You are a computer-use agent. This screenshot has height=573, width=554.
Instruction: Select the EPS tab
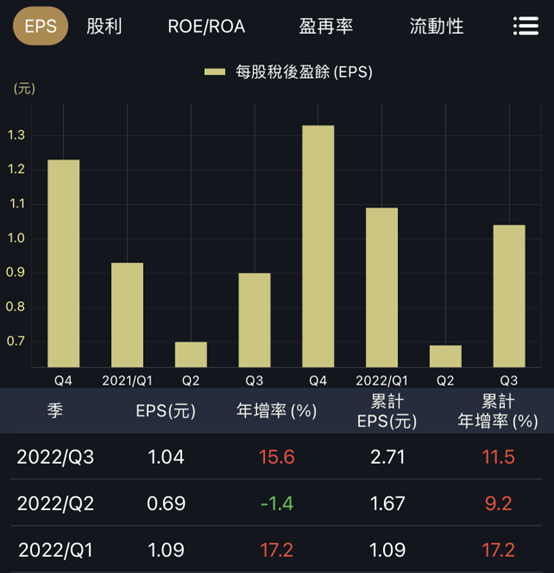(41, 26)
